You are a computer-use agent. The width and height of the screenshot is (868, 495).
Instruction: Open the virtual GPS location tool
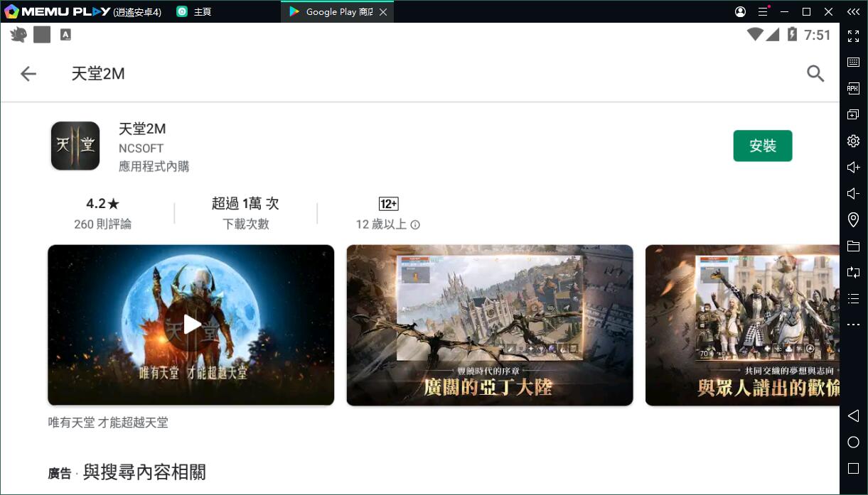pyautogui.click(x=852, y=219)
